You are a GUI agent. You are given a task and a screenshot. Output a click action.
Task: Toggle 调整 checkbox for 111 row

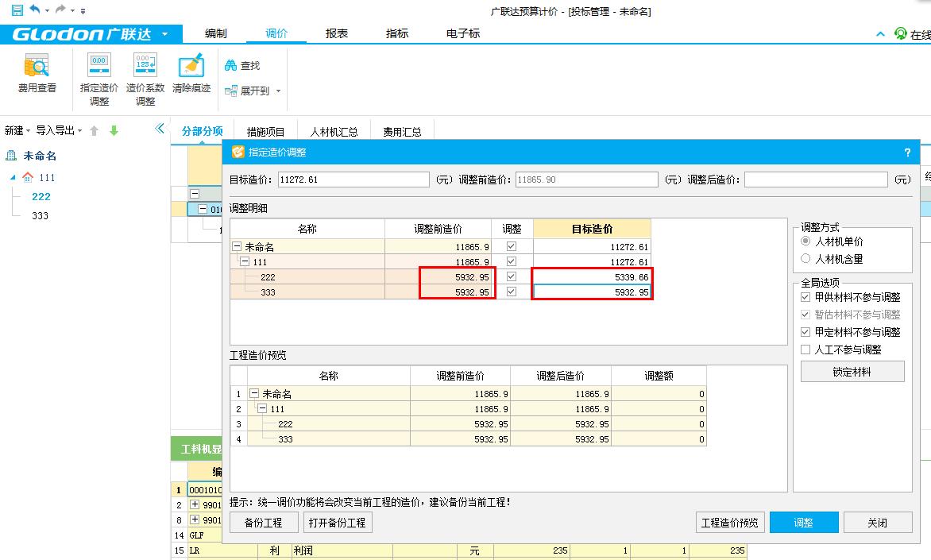(x=512, y=261)
